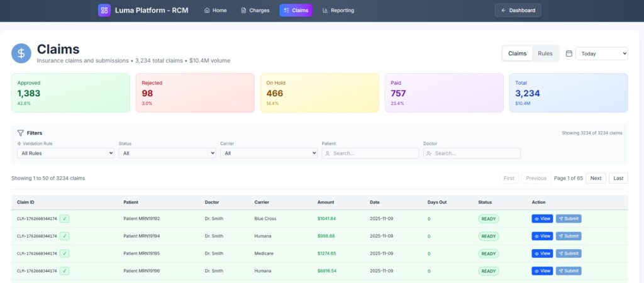This screenshot has height=283, width=644.
Task: Open the Rejected claims summary card
Action: point(195,92)
